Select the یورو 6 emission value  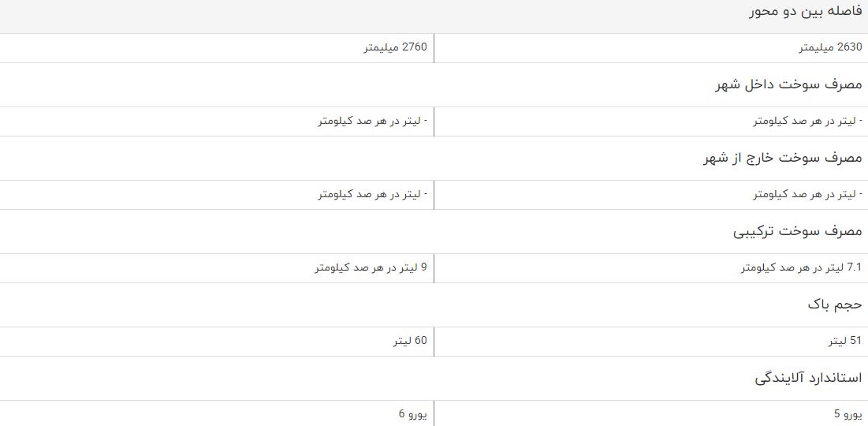pos(413,414)
